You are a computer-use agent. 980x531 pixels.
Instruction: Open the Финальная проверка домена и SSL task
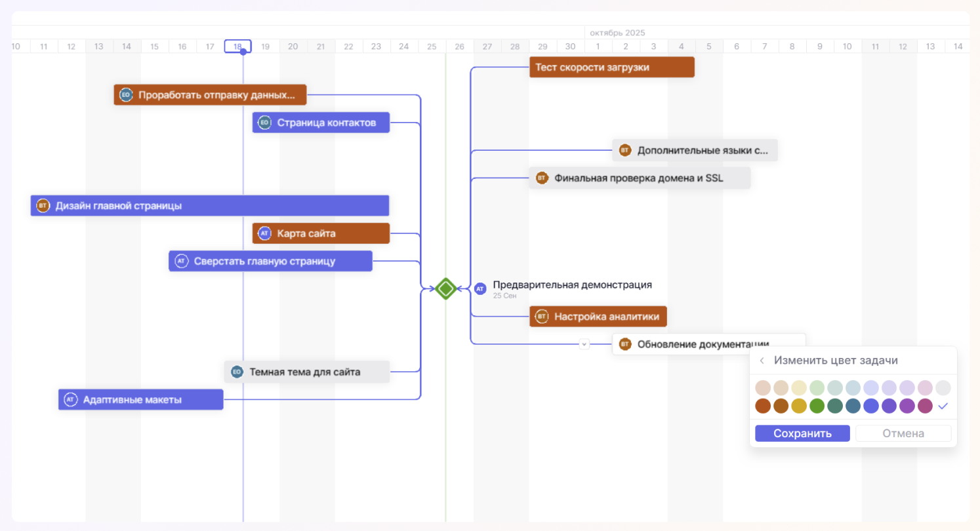(x=640, y=178)
